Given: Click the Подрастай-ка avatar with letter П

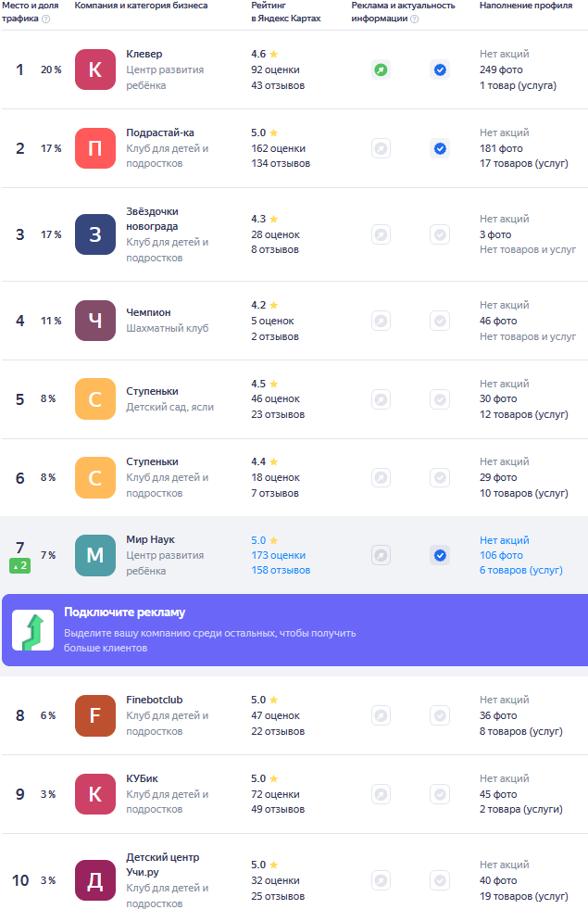Looking at the screenshot, I should point(94,148).
